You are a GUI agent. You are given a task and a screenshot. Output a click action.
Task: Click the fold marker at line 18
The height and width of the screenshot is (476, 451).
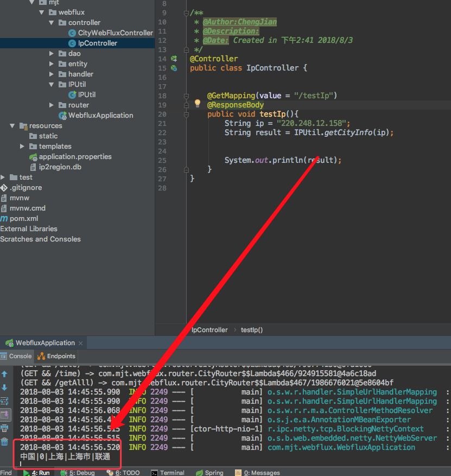[186, 96]
